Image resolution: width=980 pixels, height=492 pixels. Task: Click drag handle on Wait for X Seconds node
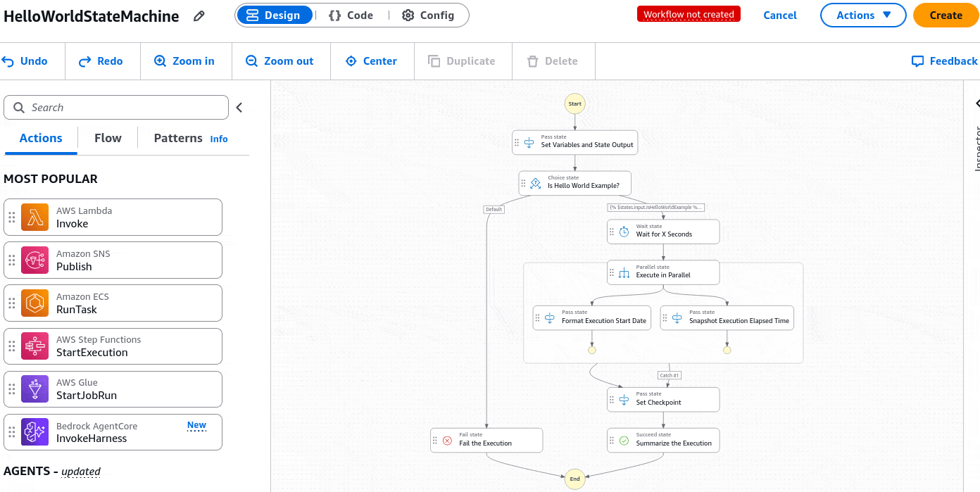click(612, 232)
